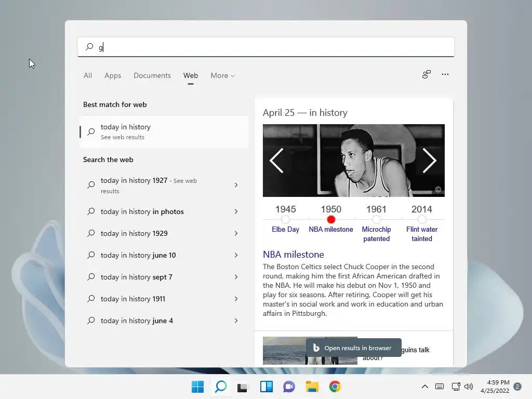
Task: Open the 'NBA milestone' timeline link
Action: 331,229
